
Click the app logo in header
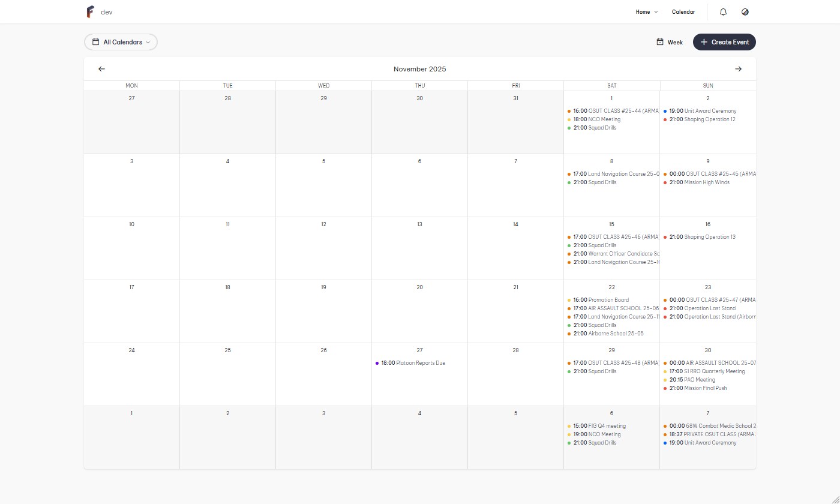coord(90,12)
